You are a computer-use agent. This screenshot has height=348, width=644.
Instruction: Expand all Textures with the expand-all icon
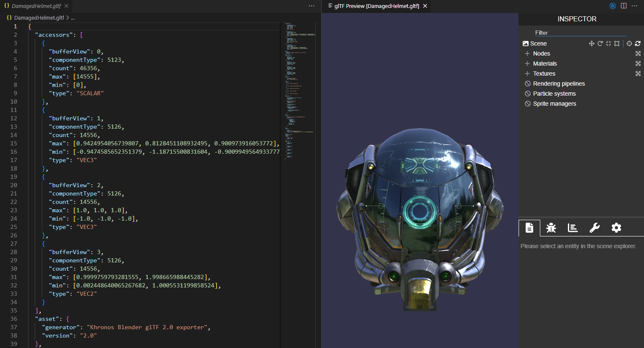(x=638, y=74)
